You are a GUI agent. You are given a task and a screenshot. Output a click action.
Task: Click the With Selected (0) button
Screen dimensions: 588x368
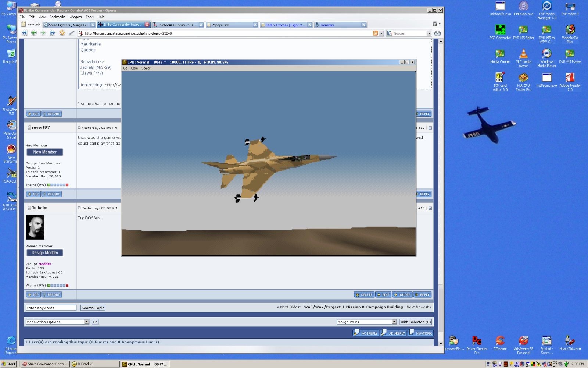click(x=416, y=322)
